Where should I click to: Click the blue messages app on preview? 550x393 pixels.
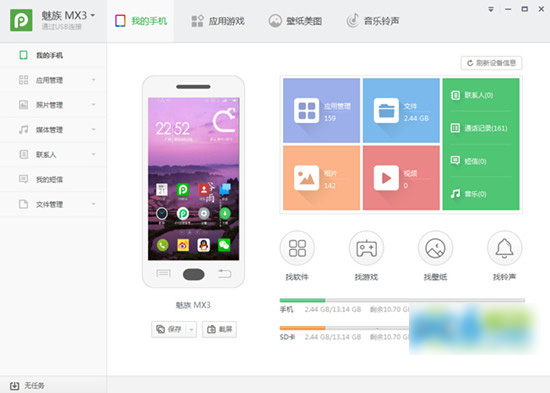(225, 190)
